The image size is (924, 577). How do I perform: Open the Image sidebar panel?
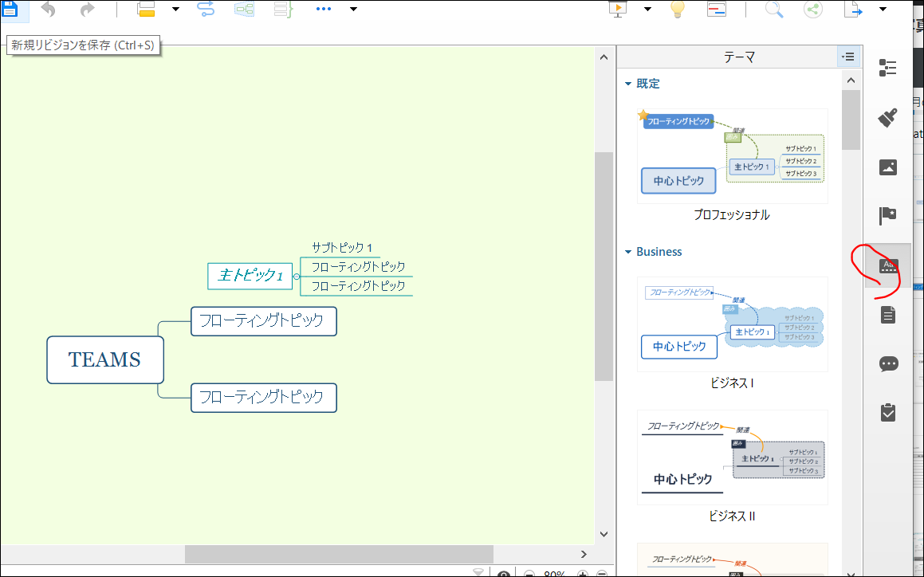(887, 167)
